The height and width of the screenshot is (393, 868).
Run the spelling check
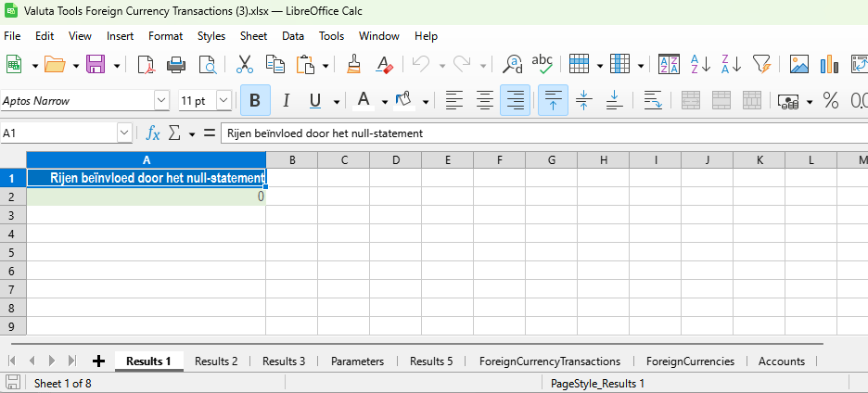(542, 64)
